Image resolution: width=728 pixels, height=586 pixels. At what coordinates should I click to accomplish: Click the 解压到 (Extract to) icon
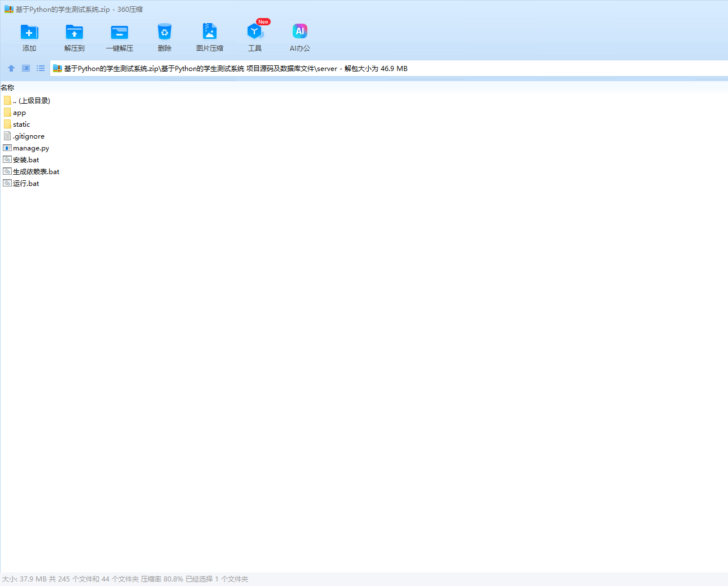click(x=74, y=32)
